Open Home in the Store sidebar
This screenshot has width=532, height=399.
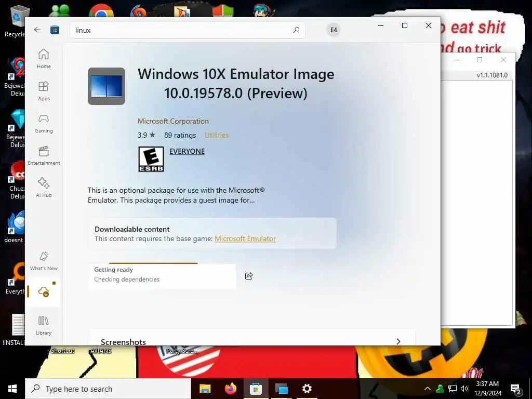44,59
